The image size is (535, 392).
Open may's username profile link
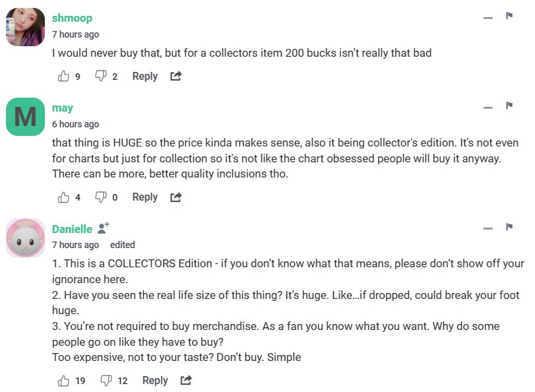pyautogui.click(x=63, y=108)
